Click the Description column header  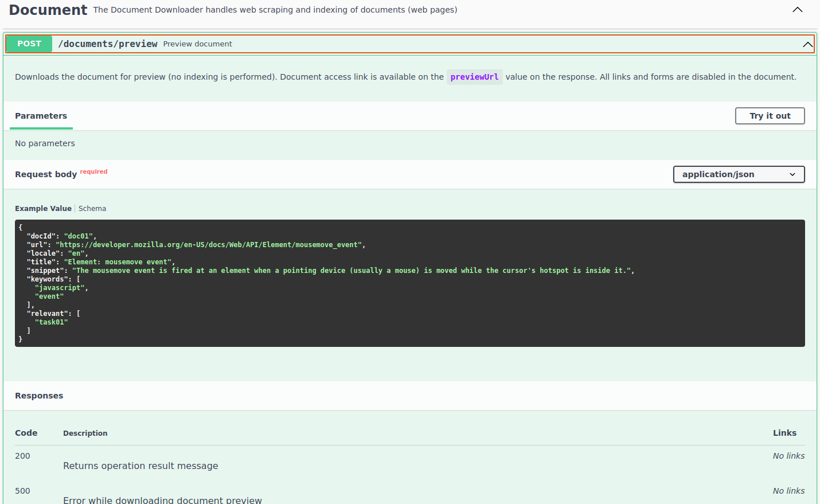click(x=85, y=433)
